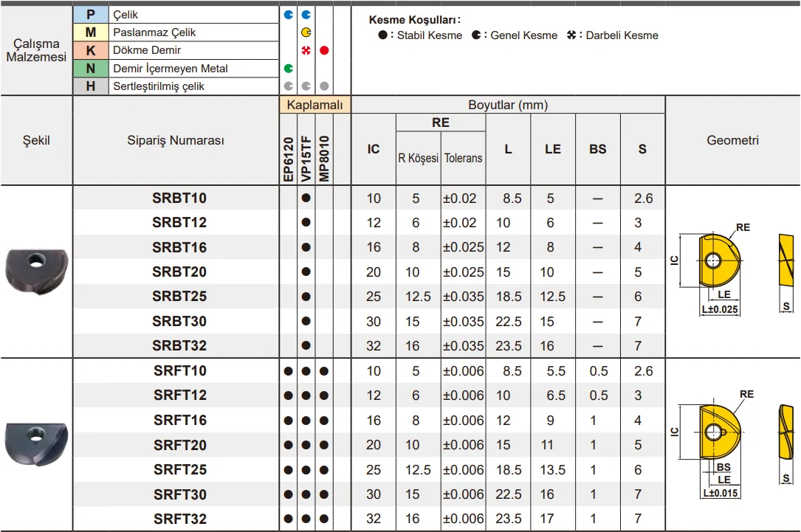Click the yellow icon in Paslanmaz Çelik row

pos(306,32)
